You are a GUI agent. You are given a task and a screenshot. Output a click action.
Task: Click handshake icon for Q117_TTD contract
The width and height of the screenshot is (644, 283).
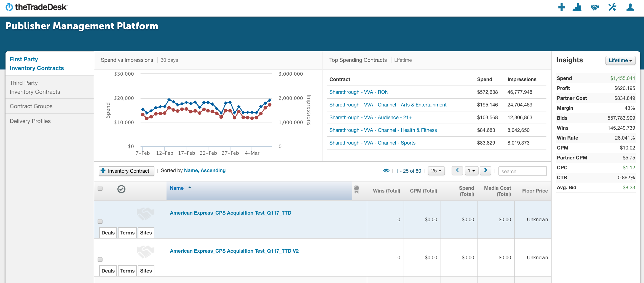point(145,214)
